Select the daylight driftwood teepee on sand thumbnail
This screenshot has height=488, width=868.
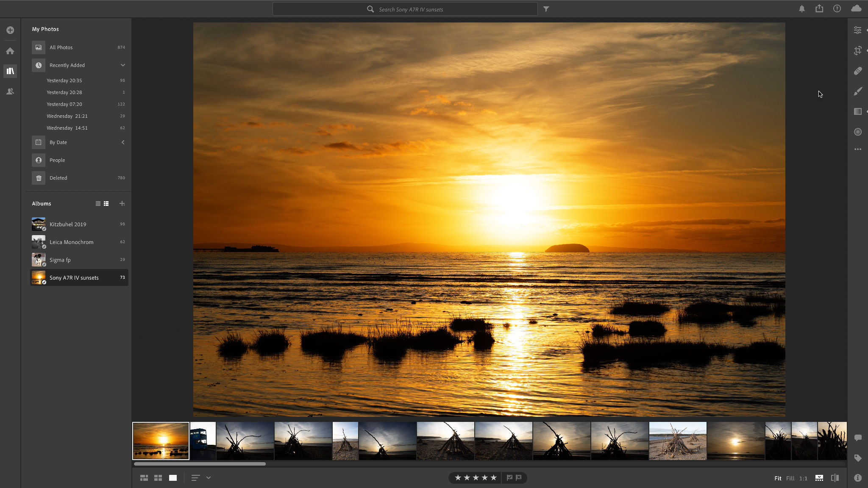click(678, 441)
